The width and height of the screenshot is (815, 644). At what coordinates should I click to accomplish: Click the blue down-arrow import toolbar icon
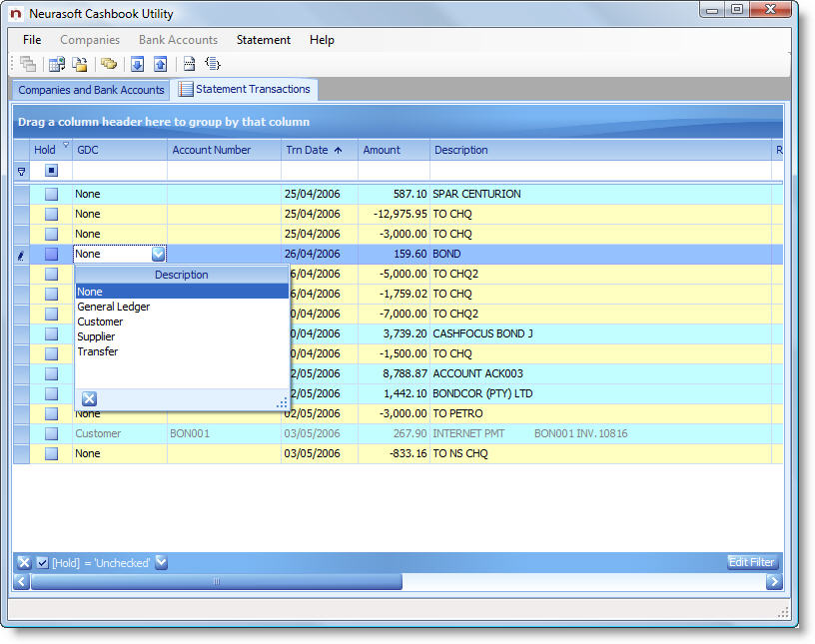click(138, 64)
